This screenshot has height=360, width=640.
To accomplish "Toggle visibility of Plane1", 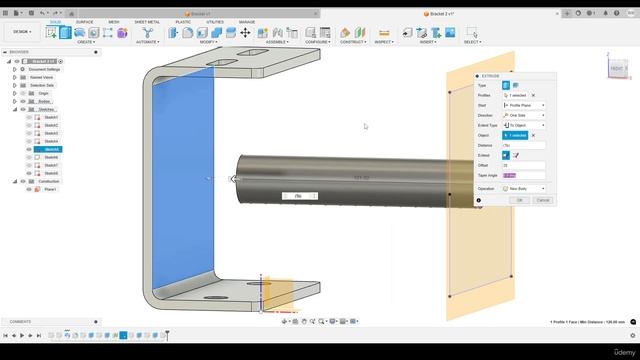I will 29,189.
